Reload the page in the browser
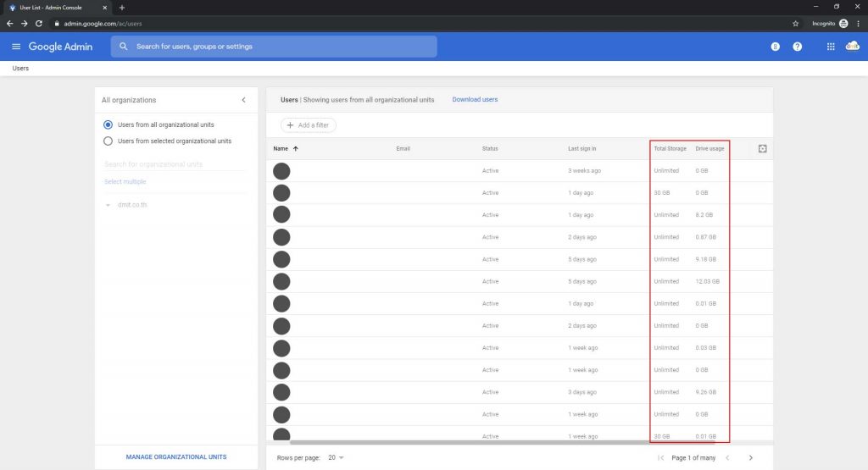Screen dimensions: 868x470 coord(39,23)
